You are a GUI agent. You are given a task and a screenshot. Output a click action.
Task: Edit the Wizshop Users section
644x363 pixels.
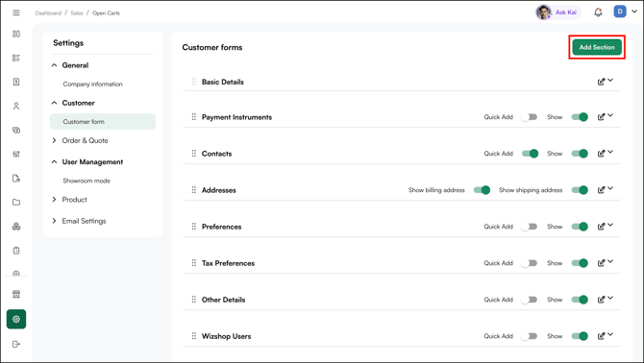tap(601, 336)
